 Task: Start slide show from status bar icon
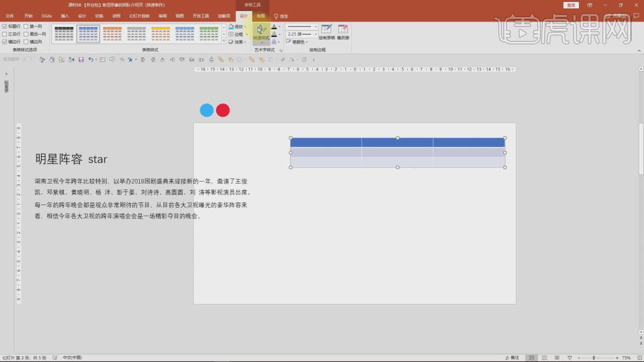pyautogui.click(x=569, y=358)
